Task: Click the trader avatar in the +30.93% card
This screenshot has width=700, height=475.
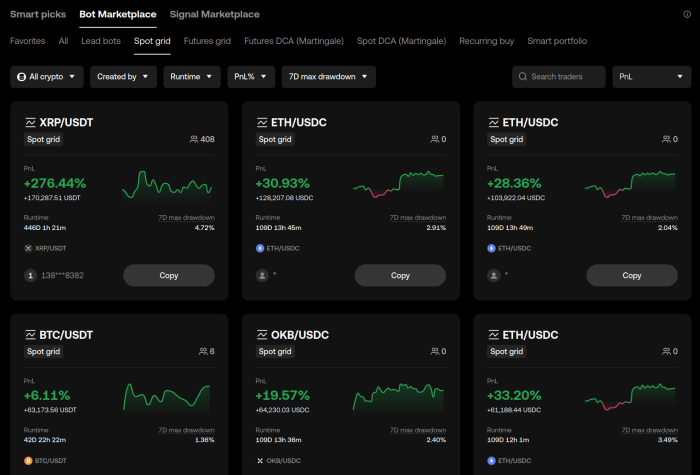Action: pos(262,275)
